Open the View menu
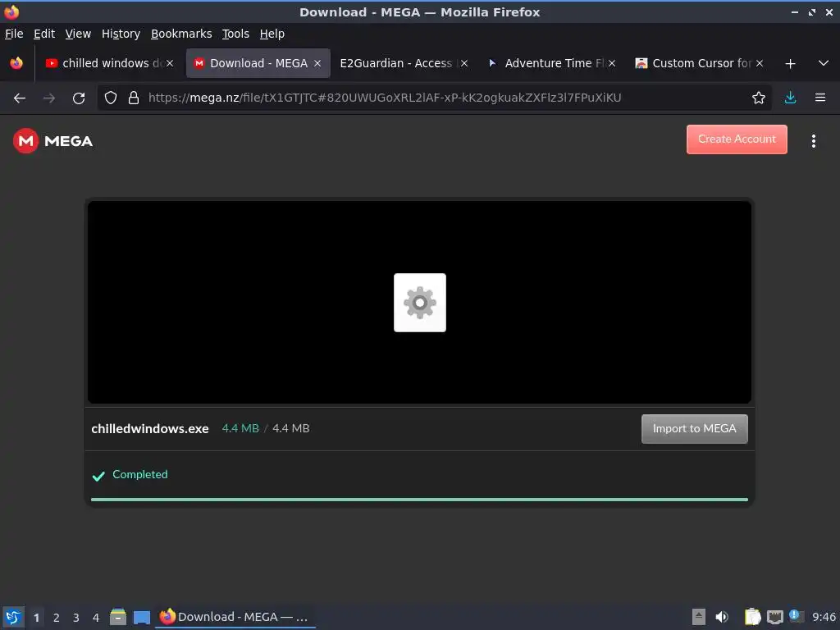This screenshot has width=840, height=630. coord(78,34)
